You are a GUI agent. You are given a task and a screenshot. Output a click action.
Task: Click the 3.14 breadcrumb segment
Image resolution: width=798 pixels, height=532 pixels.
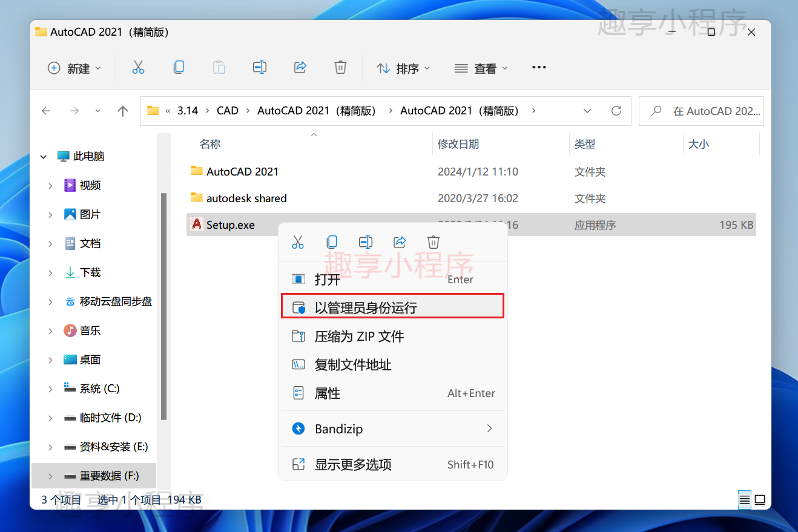point(188,111)
